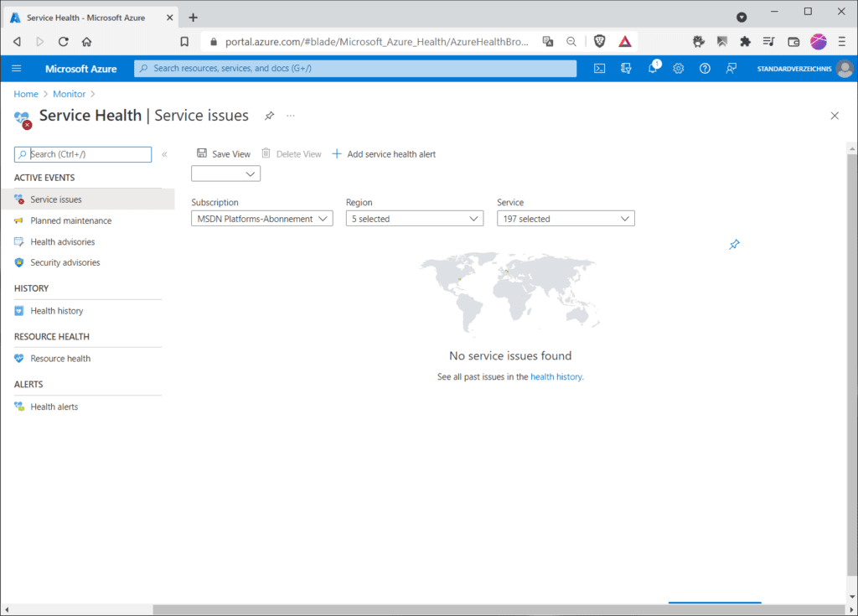The height and width of the screenshot is (616, 858).
Task: Go to Monitor breadcrumb
Action: (69, 94)
